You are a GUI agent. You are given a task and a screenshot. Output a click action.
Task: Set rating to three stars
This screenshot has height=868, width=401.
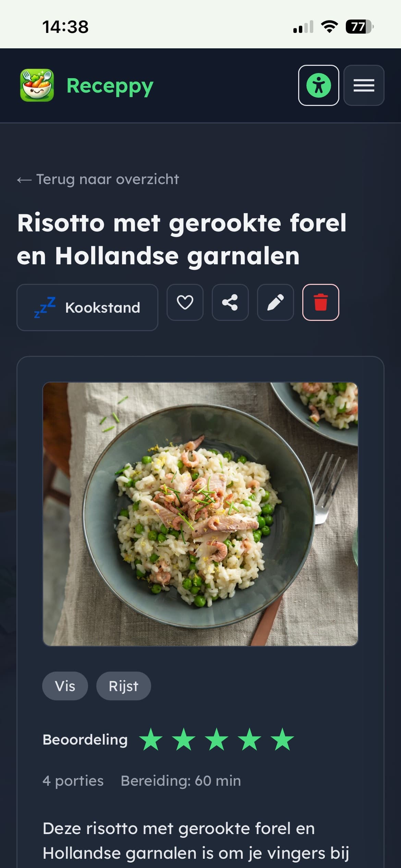217,740
